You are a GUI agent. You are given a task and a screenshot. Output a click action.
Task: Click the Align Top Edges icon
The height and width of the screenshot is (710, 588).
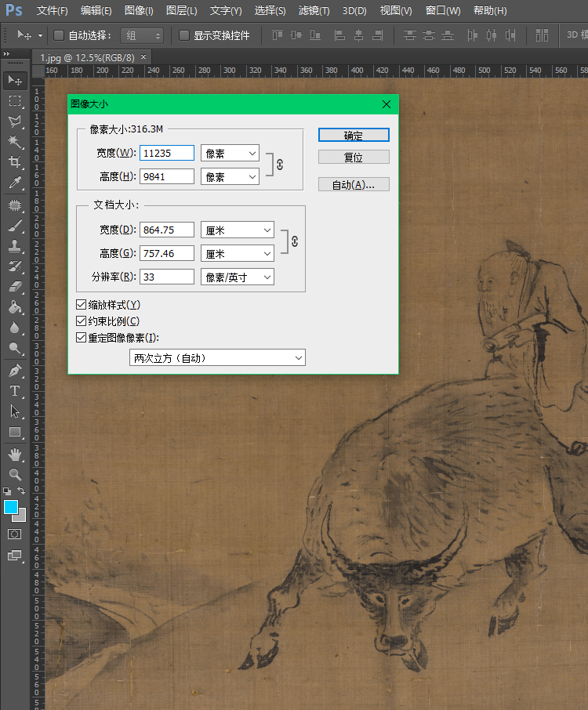(278, 34)
